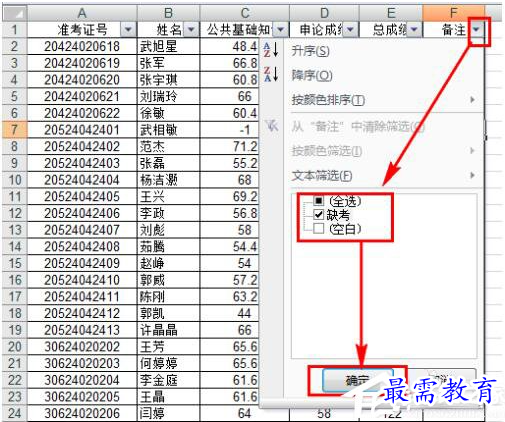This screenshot has height=422, width=505.
Task: Click cell with 20424020618
Action: click(82, 46)
